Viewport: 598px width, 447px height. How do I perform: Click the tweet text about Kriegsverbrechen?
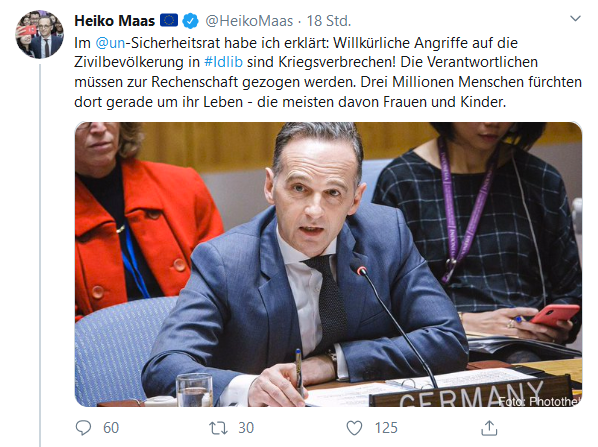point(328,72)
